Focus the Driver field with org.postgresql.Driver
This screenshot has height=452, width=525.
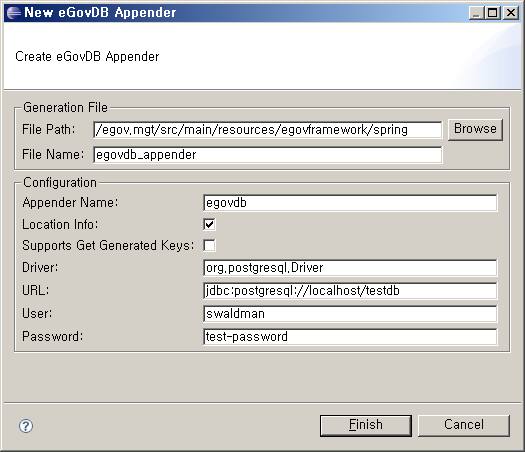click(350, 268)
